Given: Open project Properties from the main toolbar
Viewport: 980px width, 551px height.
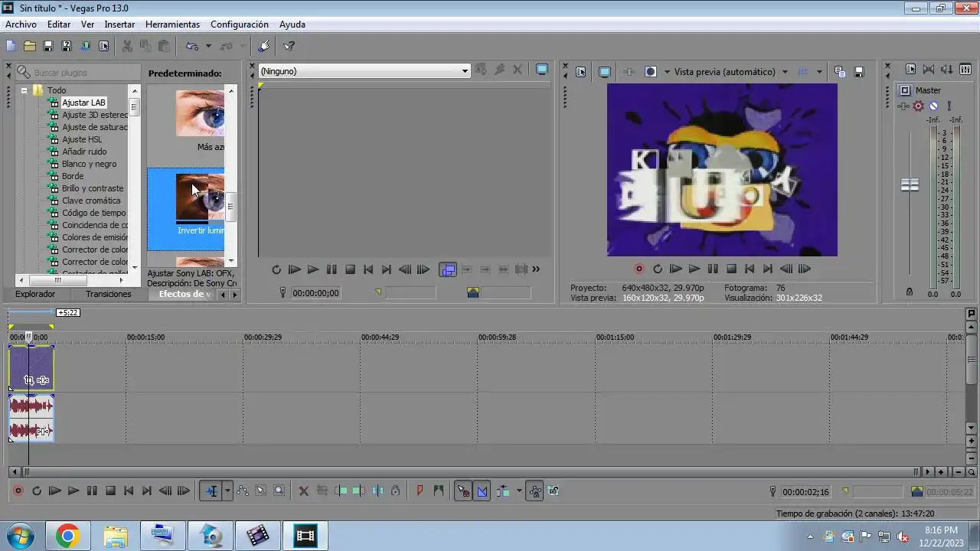Looking at the screenshot, I should pos(103,46).
